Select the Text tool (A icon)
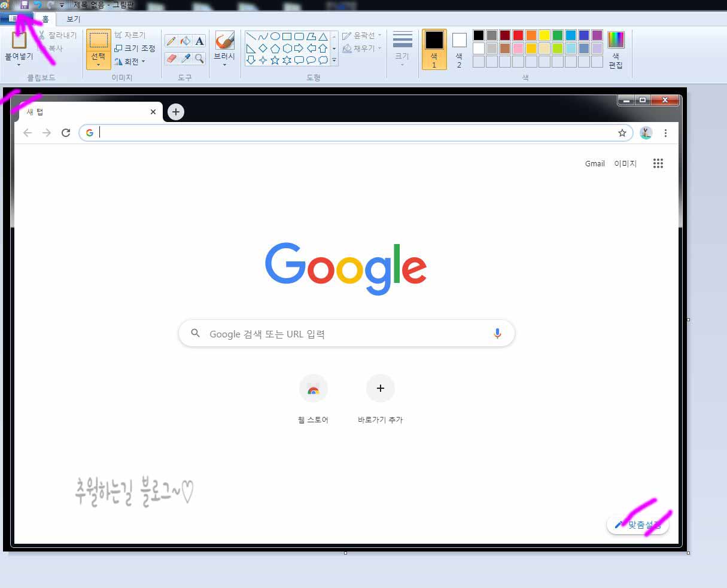The height and width of the screenshot is (588, 727). (x=200, y=41)
